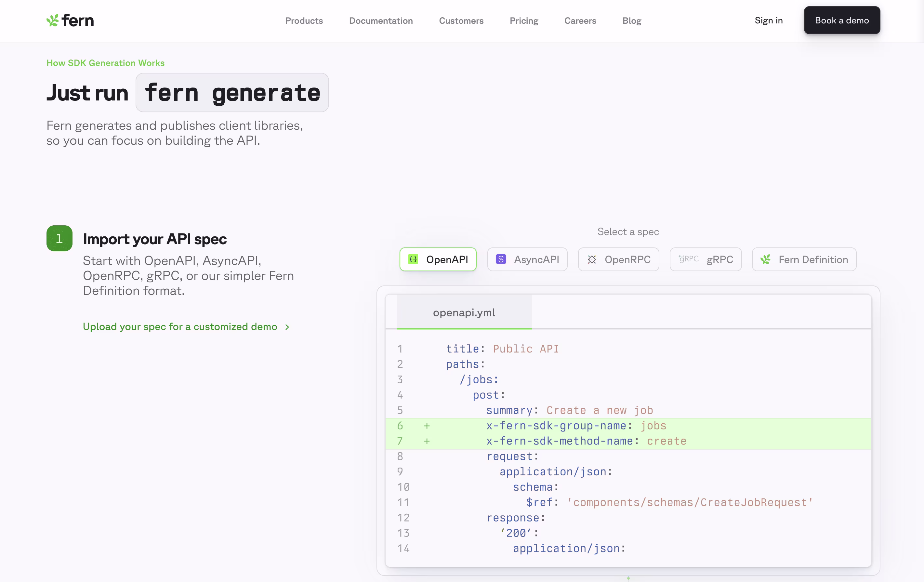This screenshot has height=582, width=924.
Task: Switch to the openapi.yml tab
Action: pyautogui.click(x=464, y=312)
